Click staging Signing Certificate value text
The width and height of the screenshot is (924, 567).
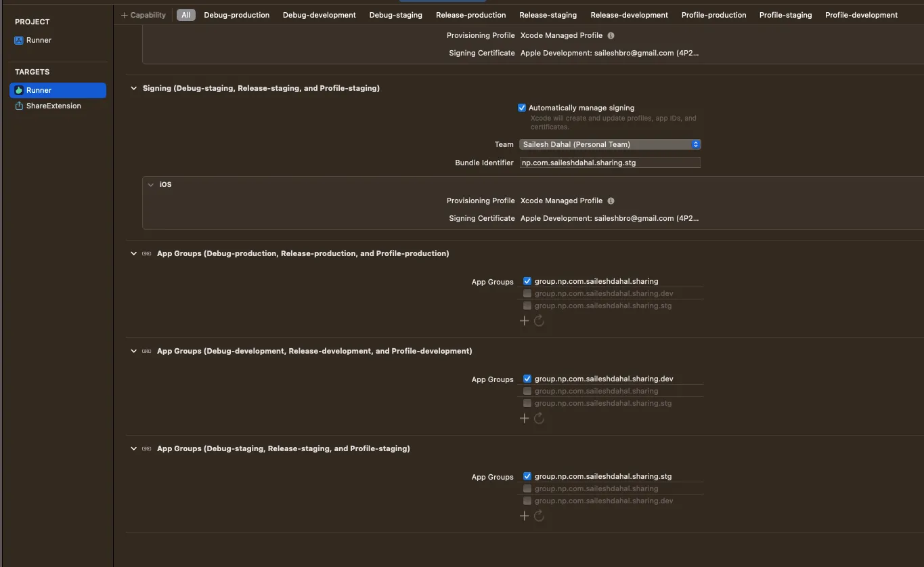point(609,218)
